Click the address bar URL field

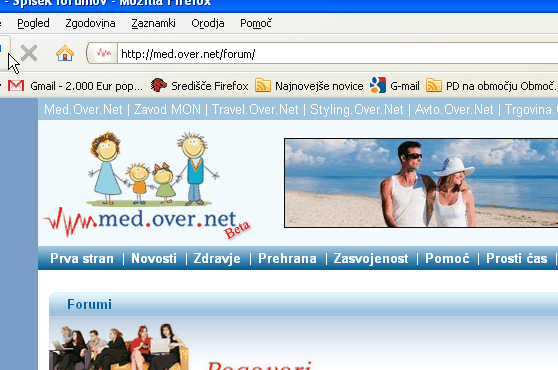pos(337,54)
